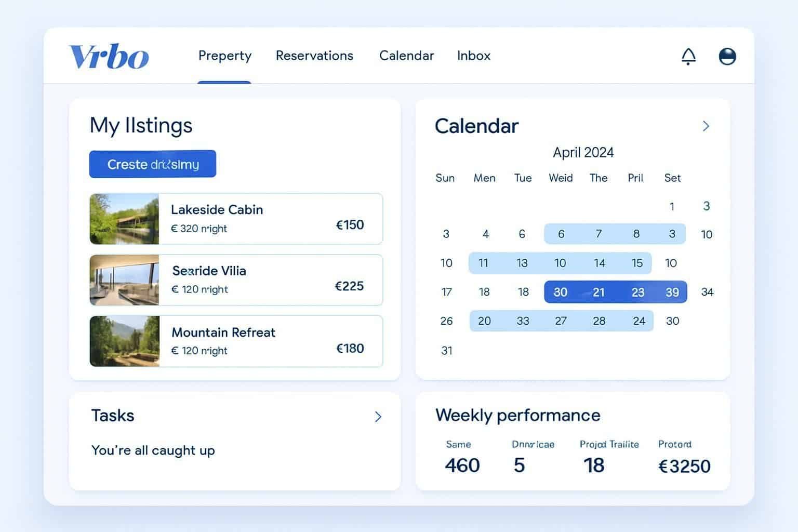Click the Vrbo logo
798x532 pixels.
108,56
